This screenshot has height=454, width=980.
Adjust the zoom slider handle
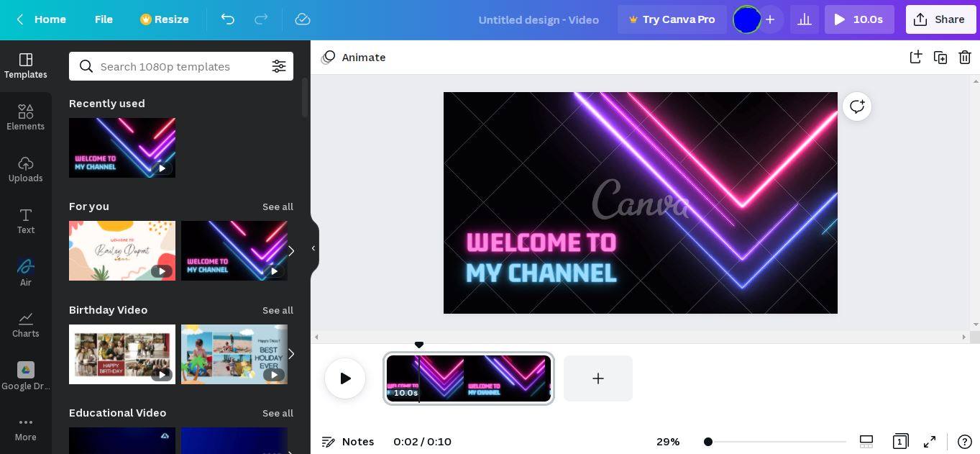click(708, 442)
